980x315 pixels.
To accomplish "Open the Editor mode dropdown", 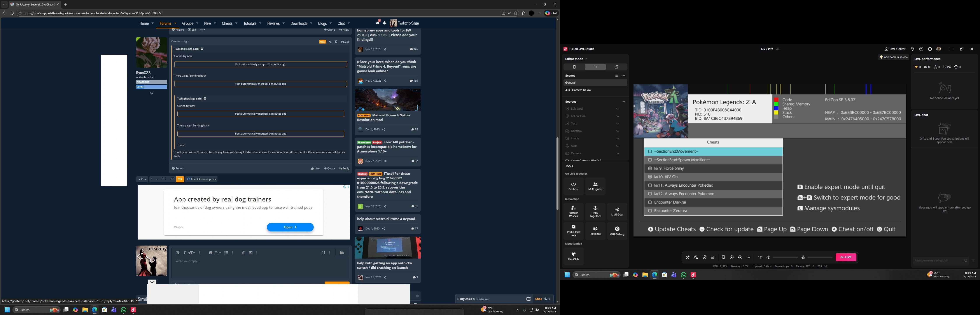I will pyautogui.click(x=576, y=59).
